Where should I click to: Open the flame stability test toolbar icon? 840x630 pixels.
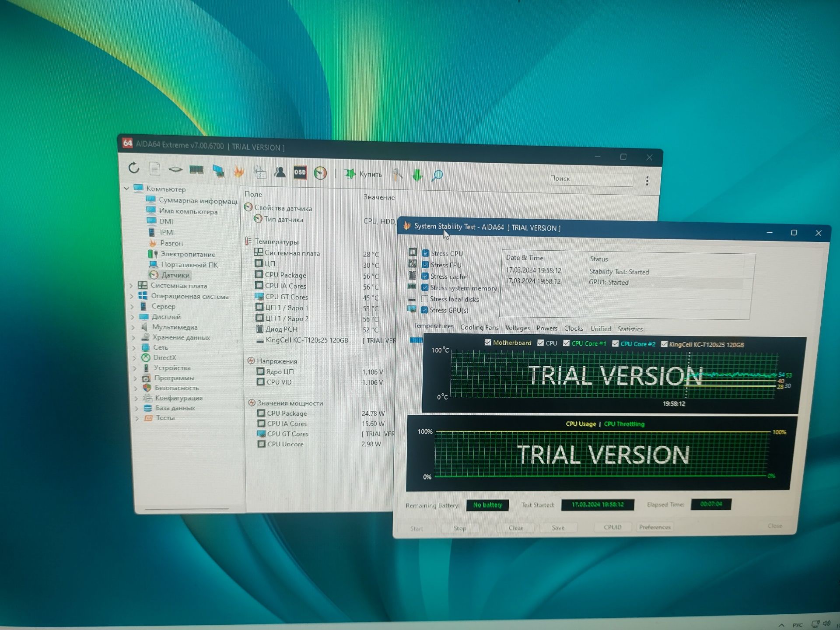tap(239, 171)
